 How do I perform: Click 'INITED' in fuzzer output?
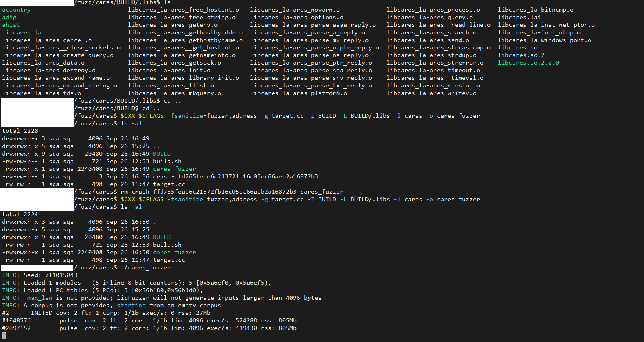[42, 313]
